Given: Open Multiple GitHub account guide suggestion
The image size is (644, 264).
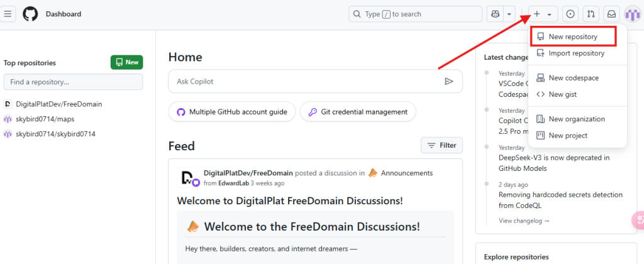Looking at the screenshot, I should tap(232, 112).
